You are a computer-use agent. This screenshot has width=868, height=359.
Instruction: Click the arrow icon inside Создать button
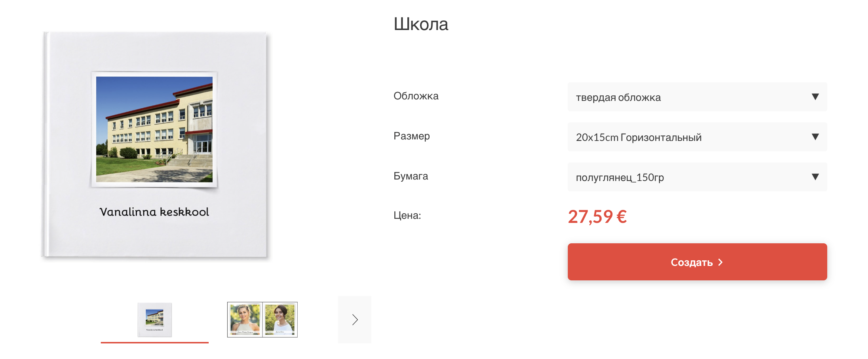pos(720,262)
